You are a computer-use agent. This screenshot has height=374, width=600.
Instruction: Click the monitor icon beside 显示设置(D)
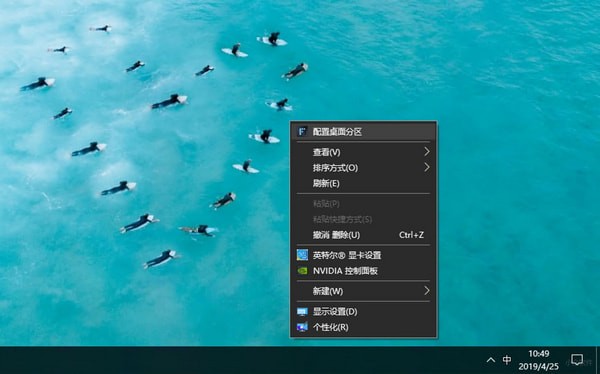pyautogui.click(x=302, y=312)
